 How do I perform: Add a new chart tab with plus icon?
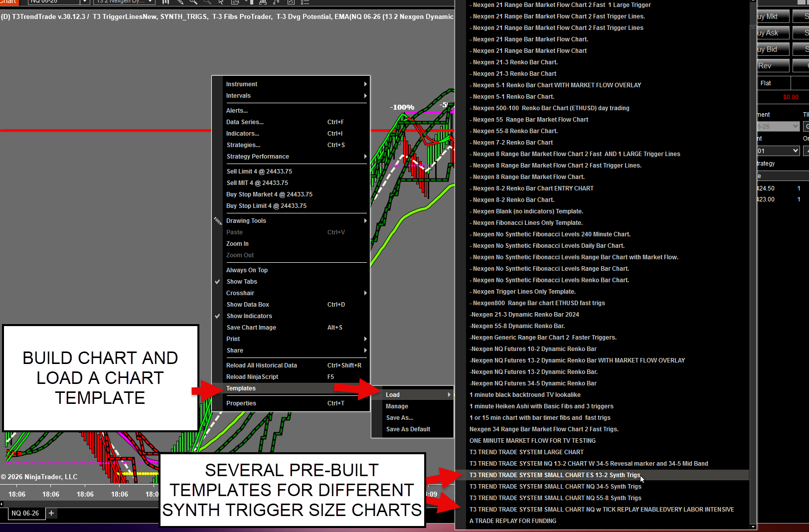click(51, 513)
